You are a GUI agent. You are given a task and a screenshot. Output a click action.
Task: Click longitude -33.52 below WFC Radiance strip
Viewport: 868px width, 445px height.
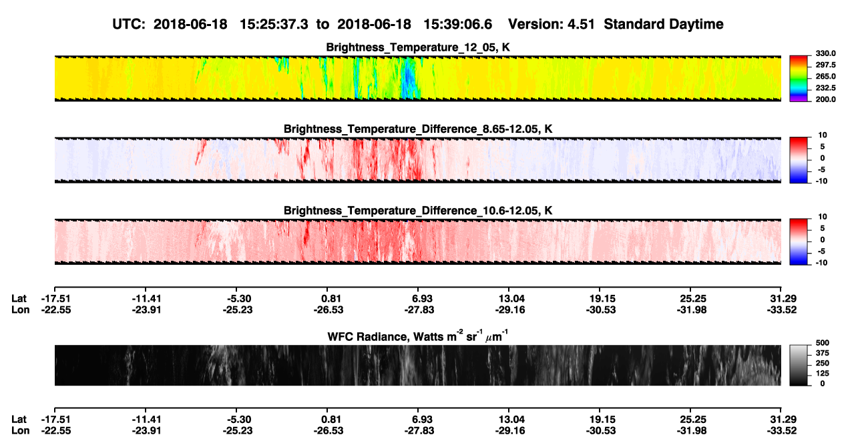pos(782,430)
